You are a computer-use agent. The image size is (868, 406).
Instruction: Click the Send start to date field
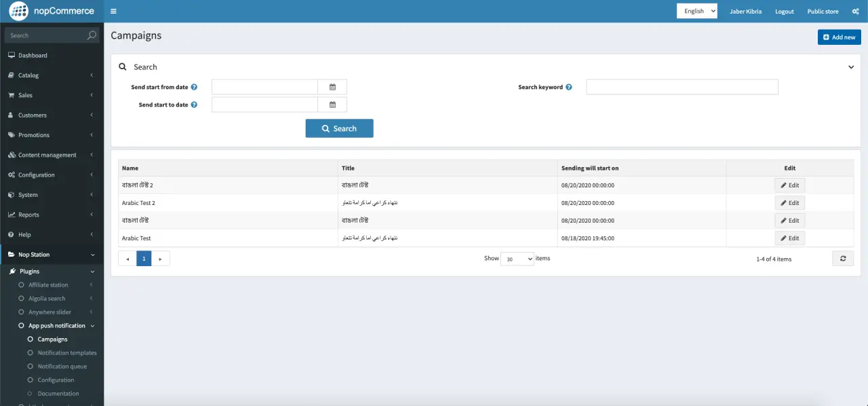[x=264, y=105]
